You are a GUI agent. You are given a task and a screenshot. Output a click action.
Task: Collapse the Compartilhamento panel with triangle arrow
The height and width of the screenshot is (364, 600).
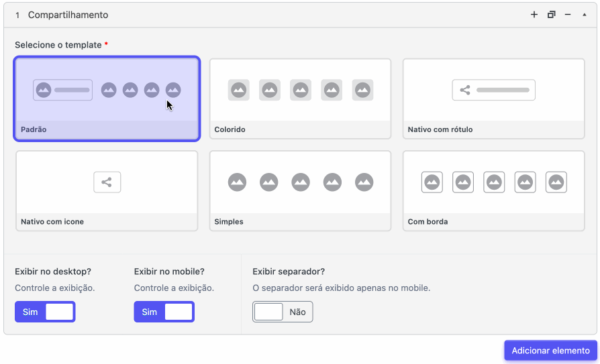(x=585, y=15)
